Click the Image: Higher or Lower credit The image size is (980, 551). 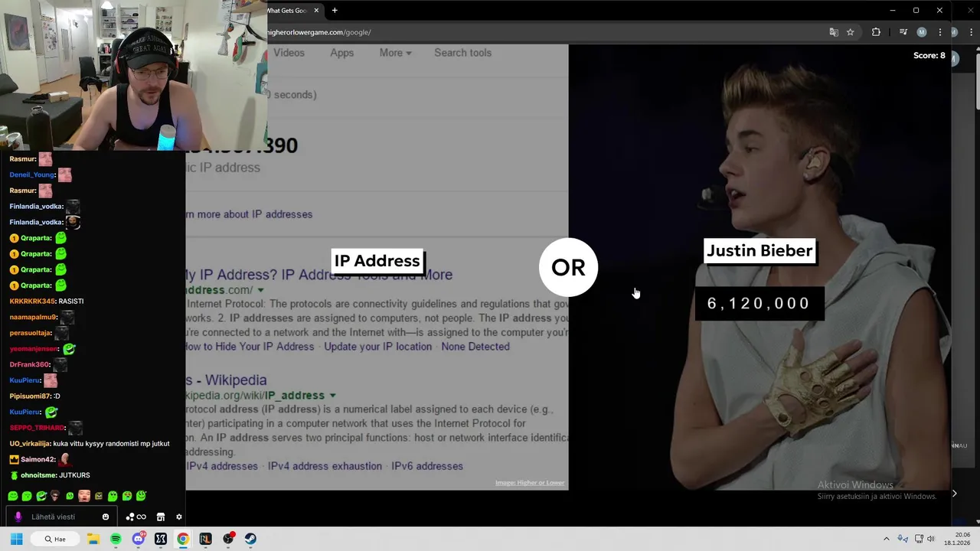click(530, 483)
